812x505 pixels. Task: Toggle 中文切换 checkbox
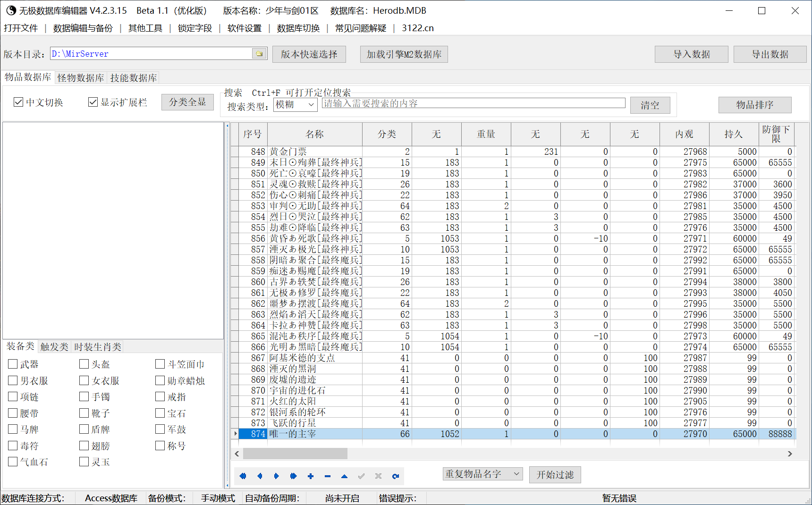pos(18,102)
